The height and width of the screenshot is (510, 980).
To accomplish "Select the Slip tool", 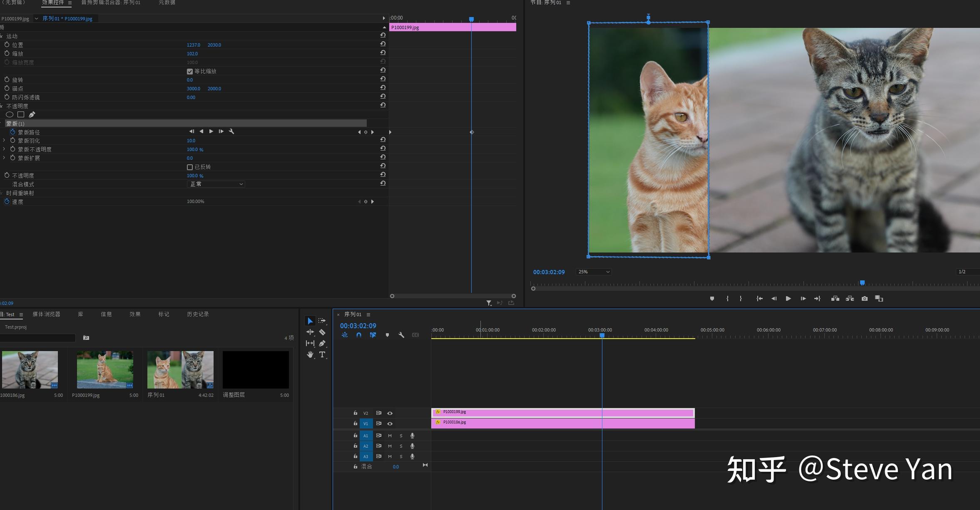I will (x=310, y=343).
